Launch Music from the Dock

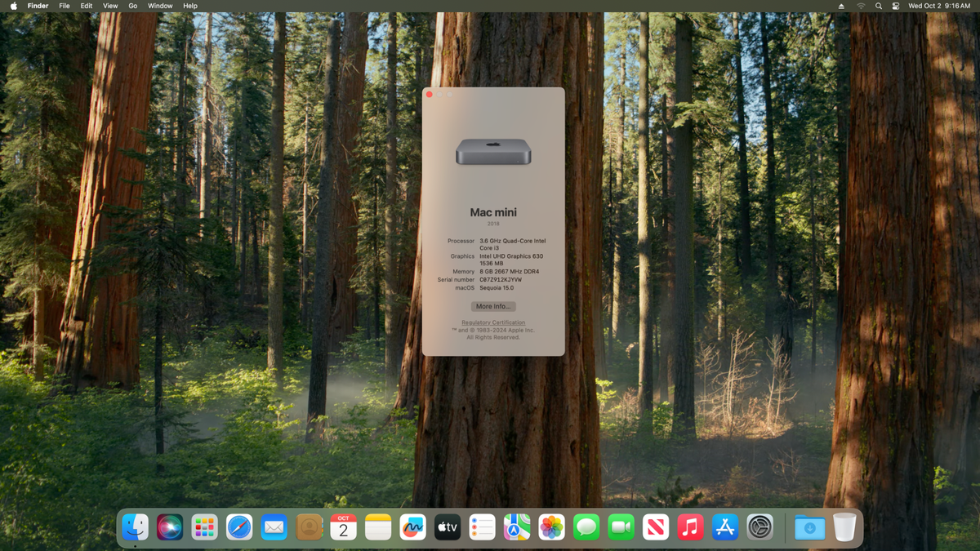click(x=690, y=527)
